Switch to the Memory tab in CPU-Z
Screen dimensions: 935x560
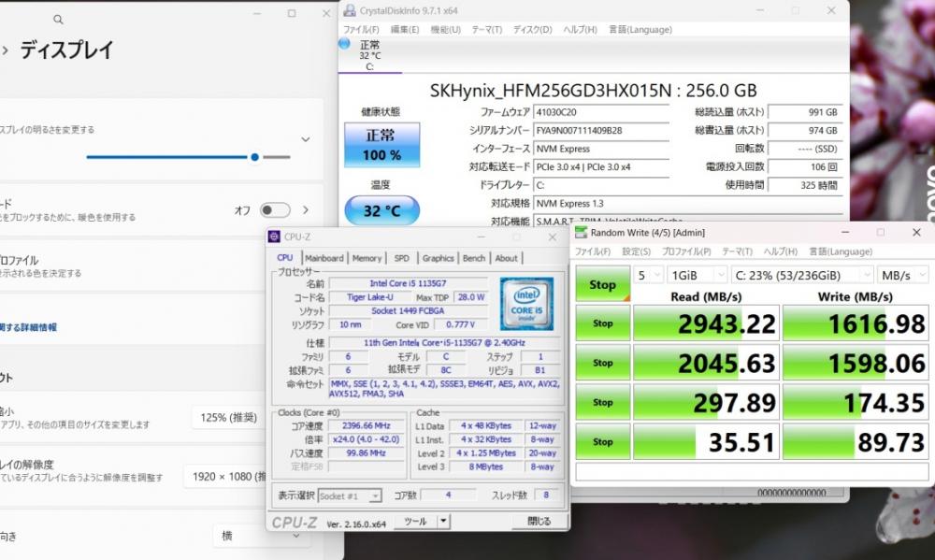pos(367,258)
